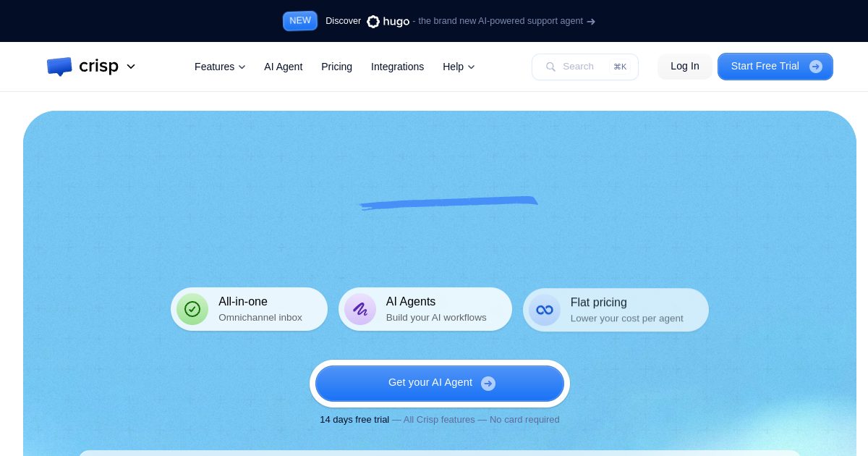Viewport: 868px width, 456px height.
Task: Expand the Help menu chevron
Action: (471, 67)
